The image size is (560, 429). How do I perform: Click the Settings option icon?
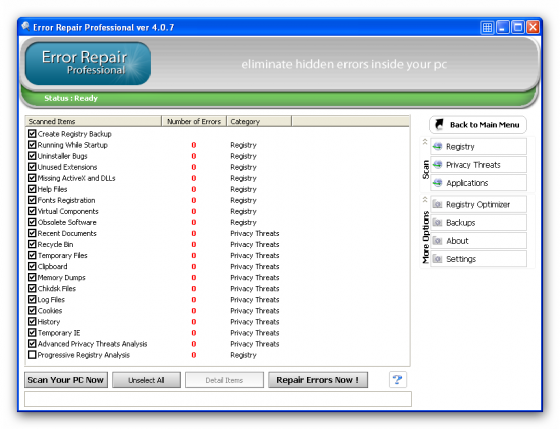(x=438, y=259)
